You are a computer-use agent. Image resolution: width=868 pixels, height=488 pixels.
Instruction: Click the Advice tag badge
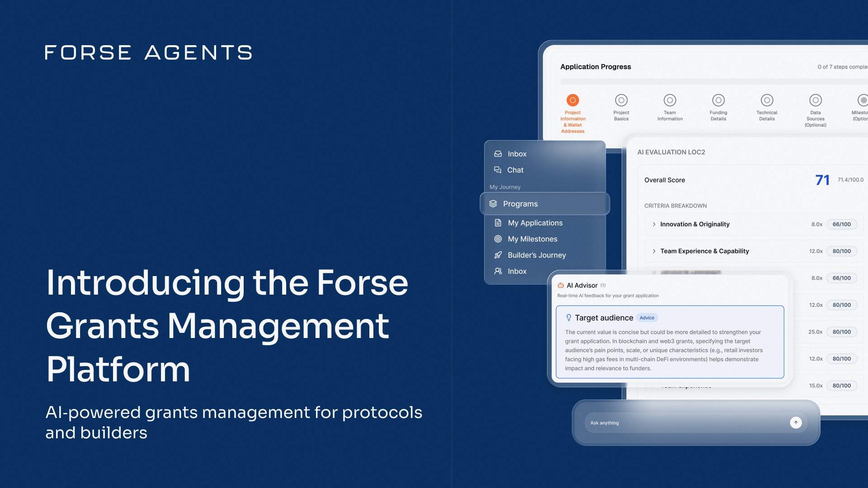point(647,318)
